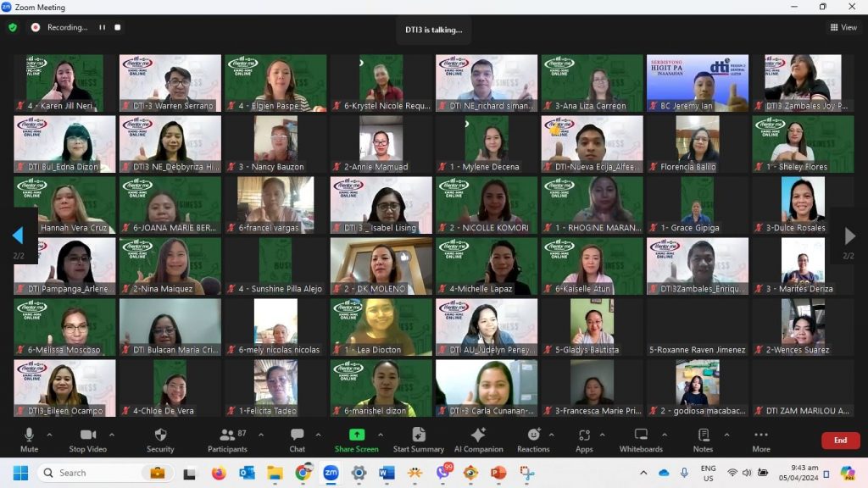This screenshot has width=868, height=488.
Task: Launch AI Companion
Action: tap(478, 439)
